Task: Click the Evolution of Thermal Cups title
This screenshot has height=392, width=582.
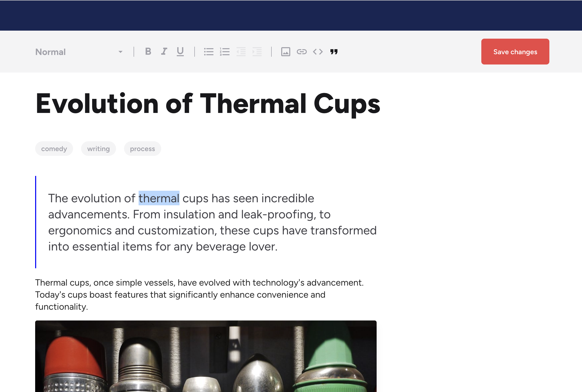Action: coord(208,104)
